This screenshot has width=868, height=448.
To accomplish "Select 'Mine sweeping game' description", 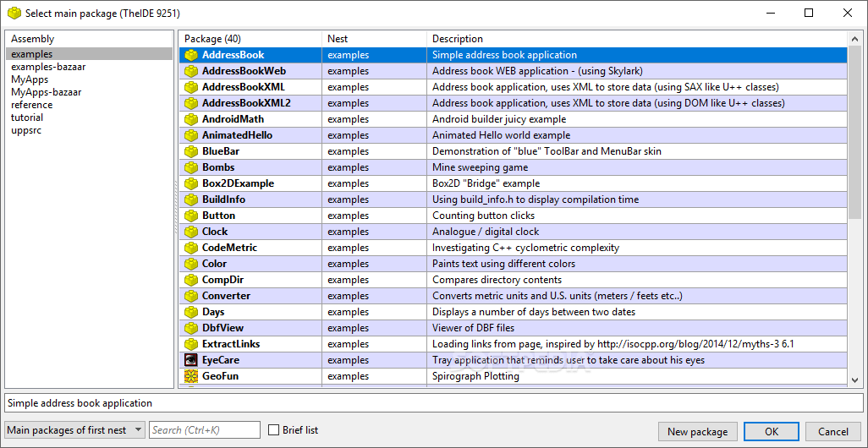I will (480, 167).
